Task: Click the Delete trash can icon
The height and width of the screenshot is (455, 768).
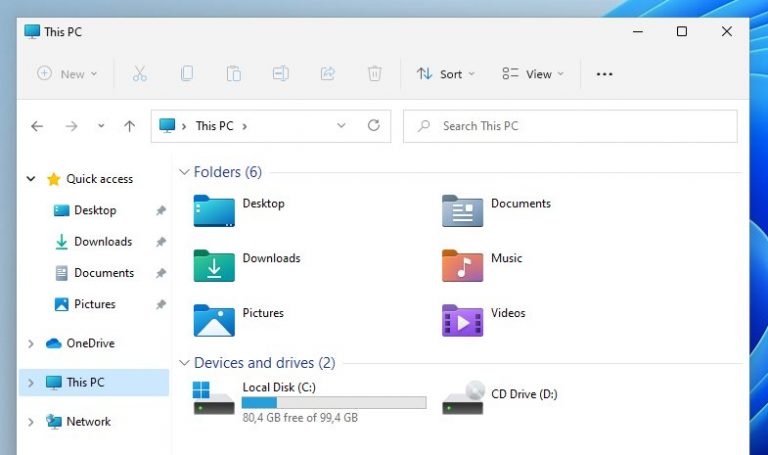Action: tap(375, 74)
